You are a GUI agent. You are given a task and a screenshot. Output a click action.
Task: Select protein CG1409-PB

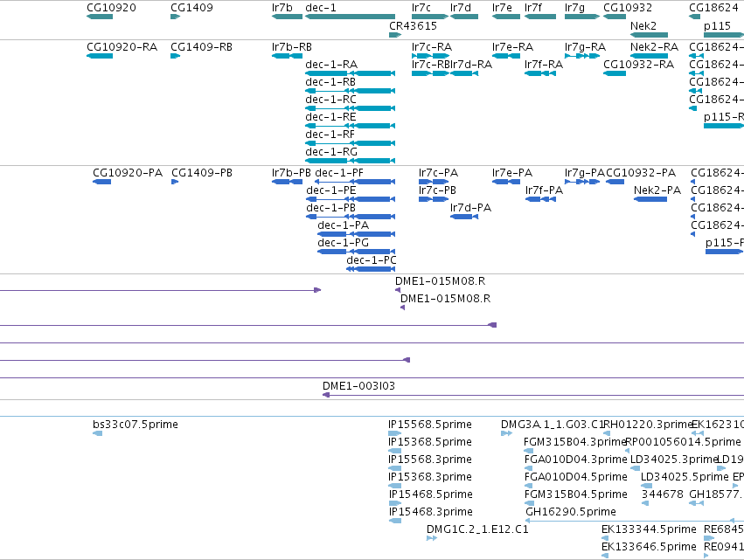pyautogui.click(x=175, y=182)
